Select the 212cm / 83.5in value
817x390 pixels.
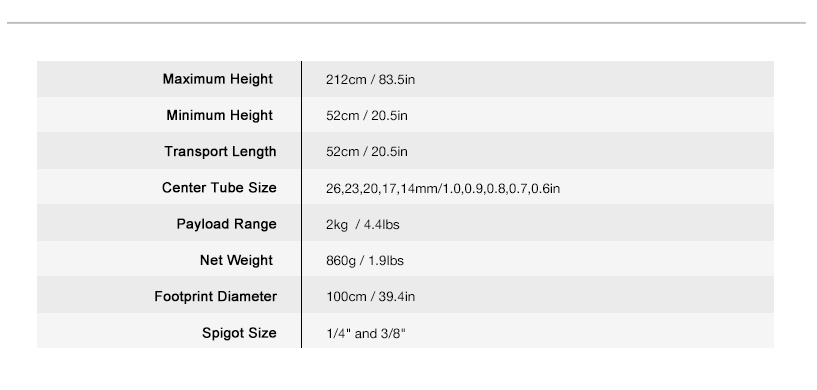(x=370, y=80)
